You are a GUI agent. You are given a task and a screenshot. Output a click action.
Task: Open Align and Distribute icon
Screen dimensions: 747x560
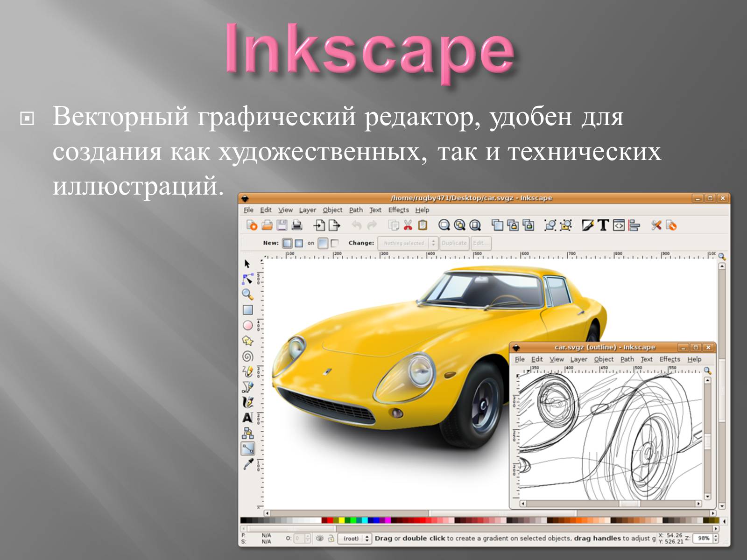point(634,225)
